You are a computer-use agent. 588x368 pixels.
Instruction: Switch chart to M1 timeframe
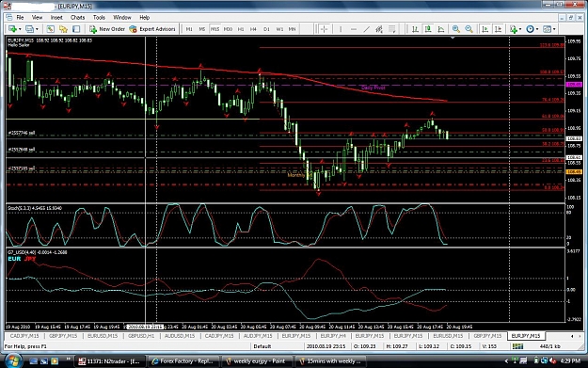click(189, 29)
